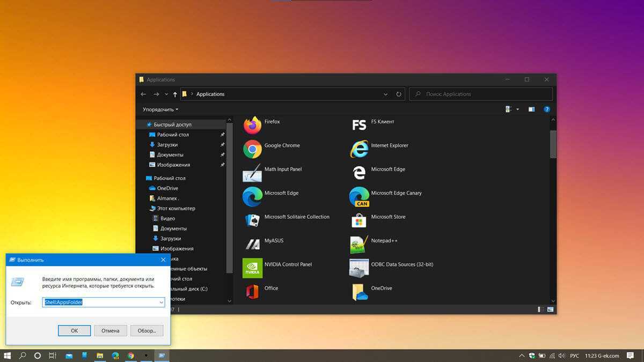Launch Google Chrome from Applications list
The image size is (644, 362).
click(252, 149)
